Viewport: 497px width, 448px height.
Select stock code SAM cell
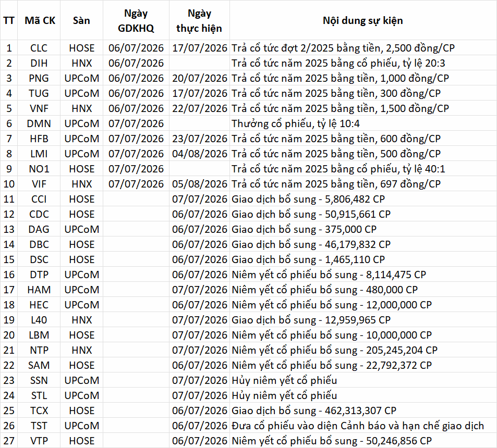coord(39,365)
